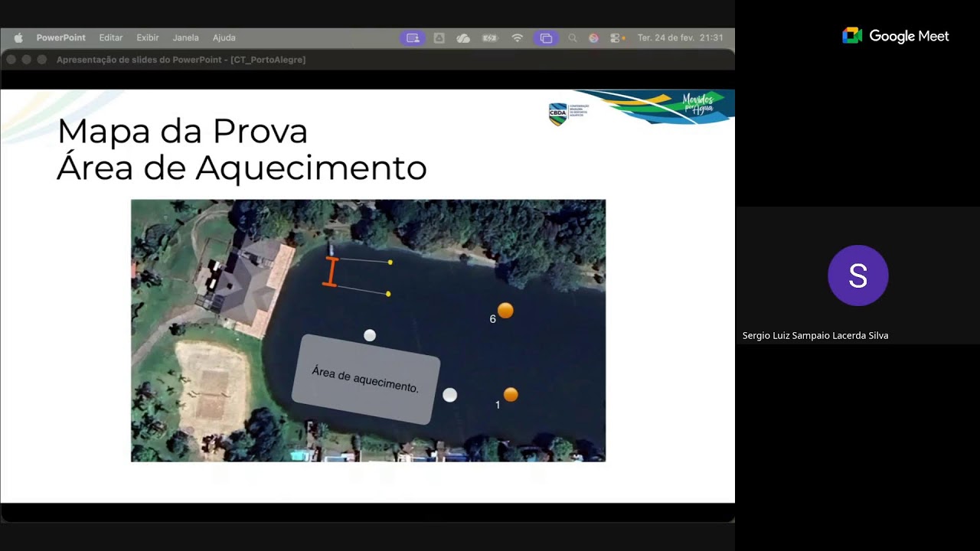980x551 pixels.
Task: Click the cloud sync icon in menu bar
Action: [463, 37]
